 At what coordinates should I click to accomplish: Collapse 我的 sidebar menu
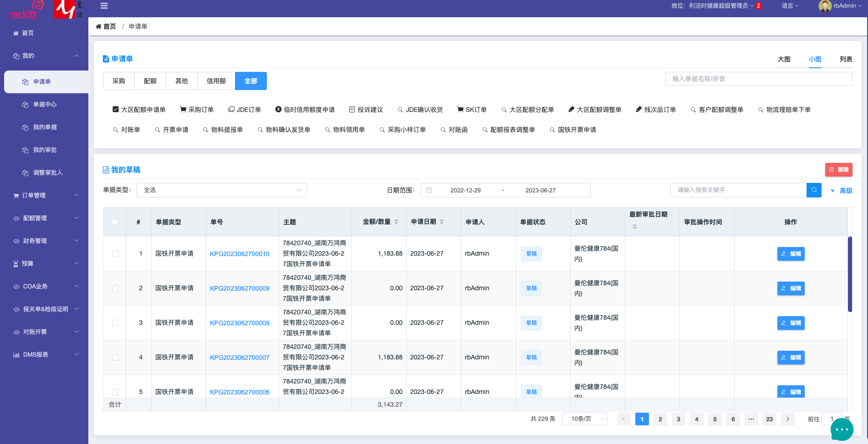tap(44, 56)
